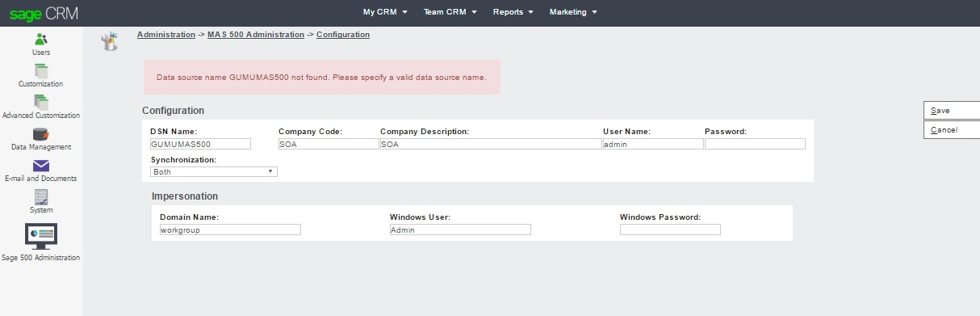Open the Sage 500 Administration icon
The image size is (980, 316).
click(41, 235)
